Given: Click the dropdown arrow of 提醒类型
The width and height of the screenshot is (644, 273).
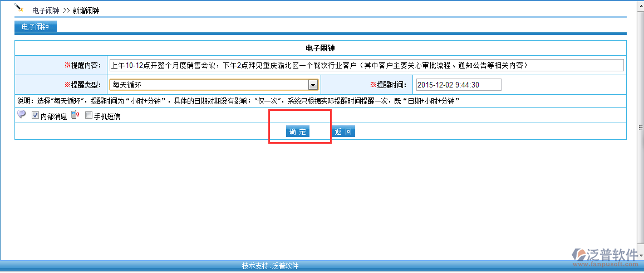Looking at the screenshot, I should [313, 85].
